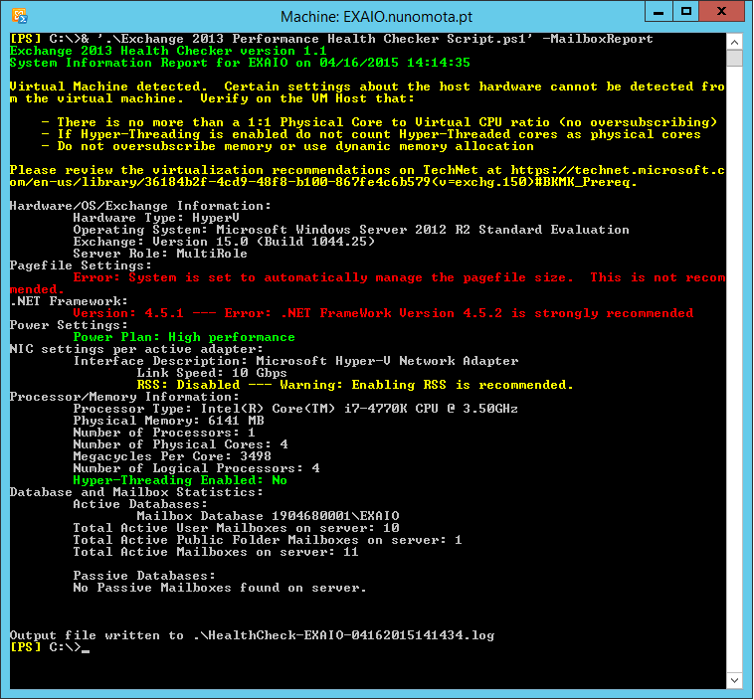Viewport: 754px width, 700px height.
Task: Click 'Interface Description: Microsoft Hyper-V Network Adapter'
Action: point(295,361)
